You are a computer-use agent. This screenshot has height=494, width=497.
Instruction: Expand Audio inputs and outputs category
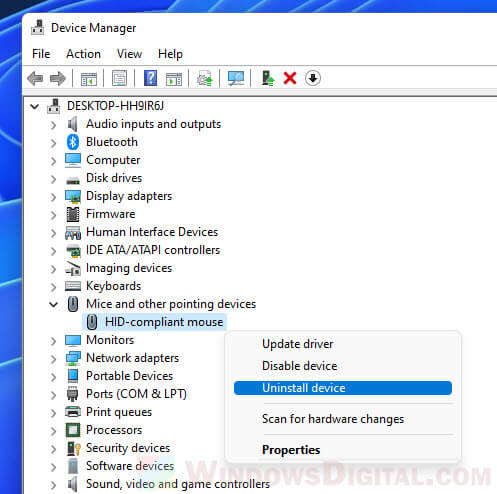(53, 125)
